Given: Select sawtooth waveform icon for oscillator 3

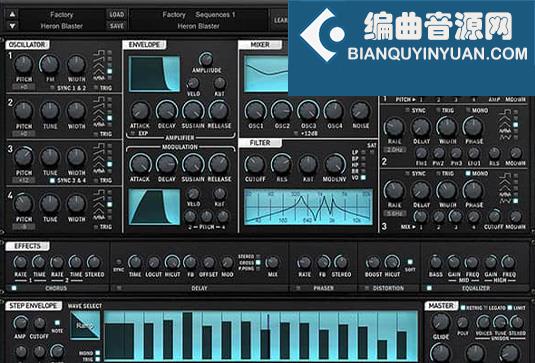Looking at the screenshot, I should pyautogui.click(x=100, y=152).
